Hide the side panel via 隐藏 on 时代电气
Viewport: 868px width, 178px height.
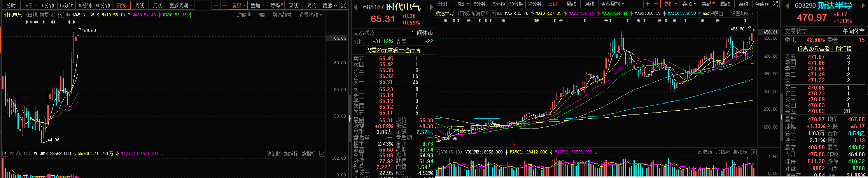click(x=330, y=5)
